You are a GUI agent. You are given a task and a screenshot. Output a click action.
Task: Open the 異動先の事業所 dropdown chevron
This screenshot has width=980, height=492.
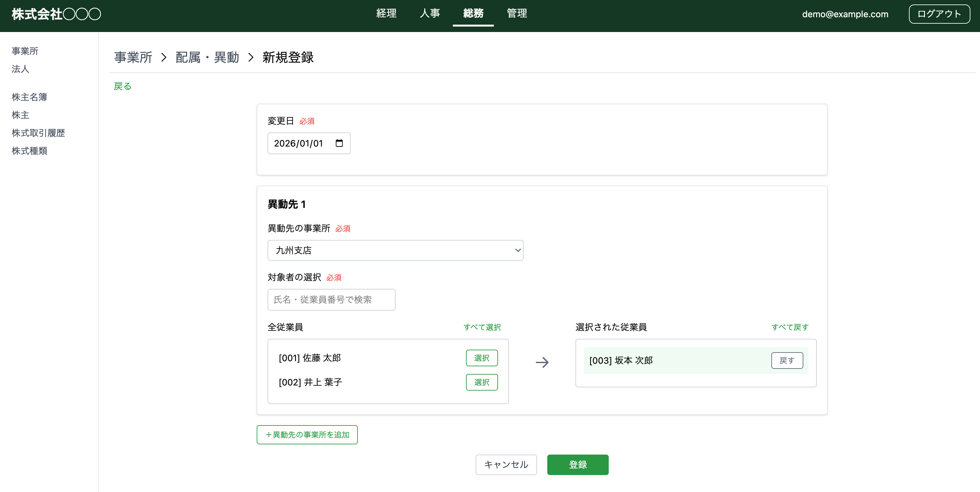point(518,250)
